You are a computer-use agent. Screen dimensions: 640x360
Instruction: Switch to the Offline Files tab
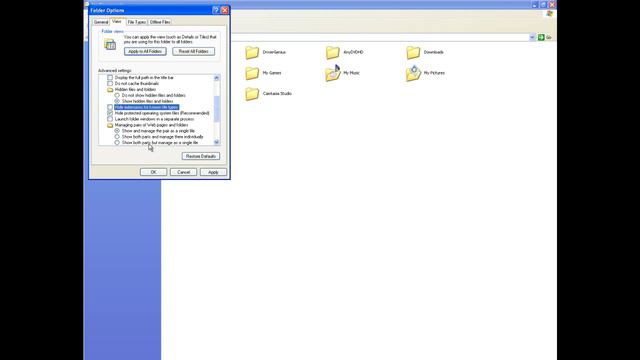click(x=160, y=22)
